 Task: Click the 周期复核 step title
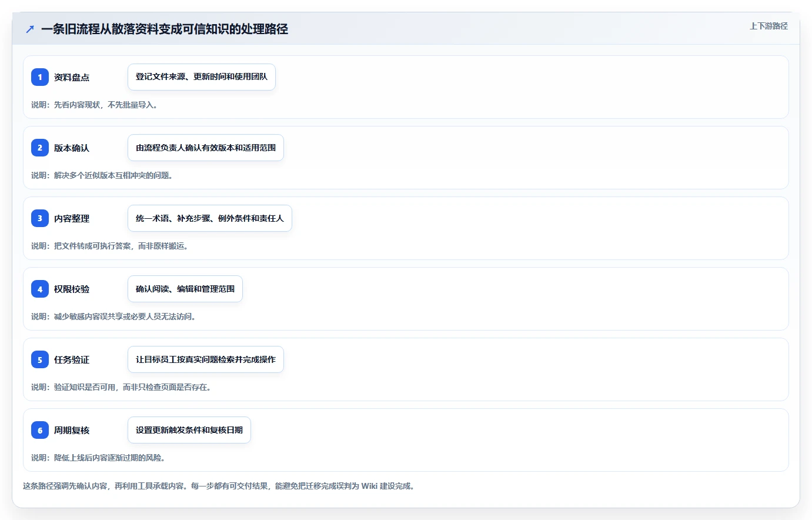tap(72, 430)
